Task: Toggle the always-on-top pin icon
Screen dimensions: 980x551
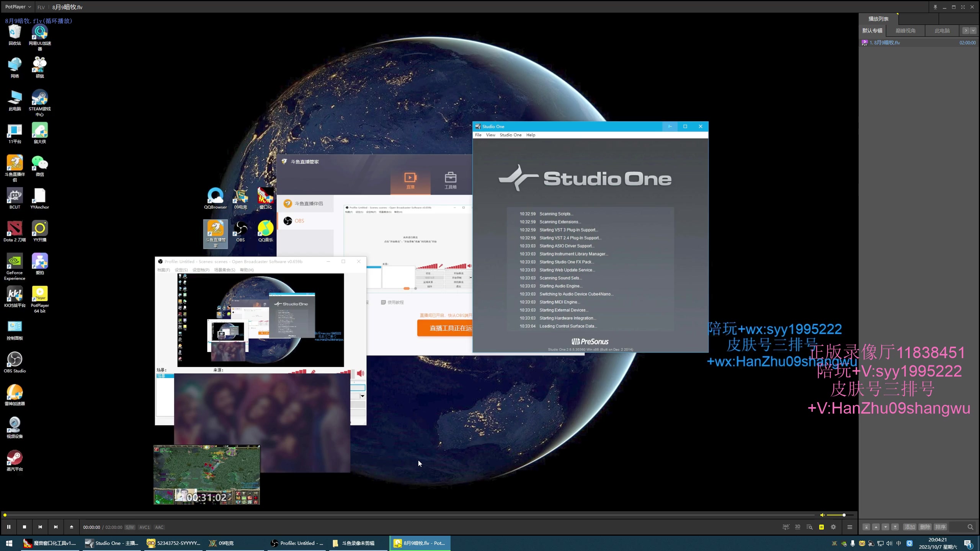Action: tap(935, 7)
